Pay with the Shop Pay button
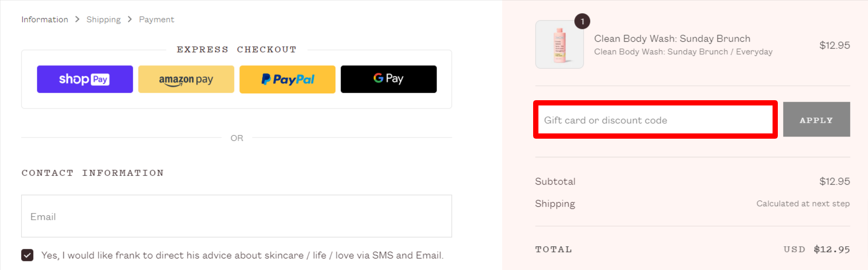Image resolution: width=868 pixels, height=270 pixels. pyautogui.click(x=85, y=79)
